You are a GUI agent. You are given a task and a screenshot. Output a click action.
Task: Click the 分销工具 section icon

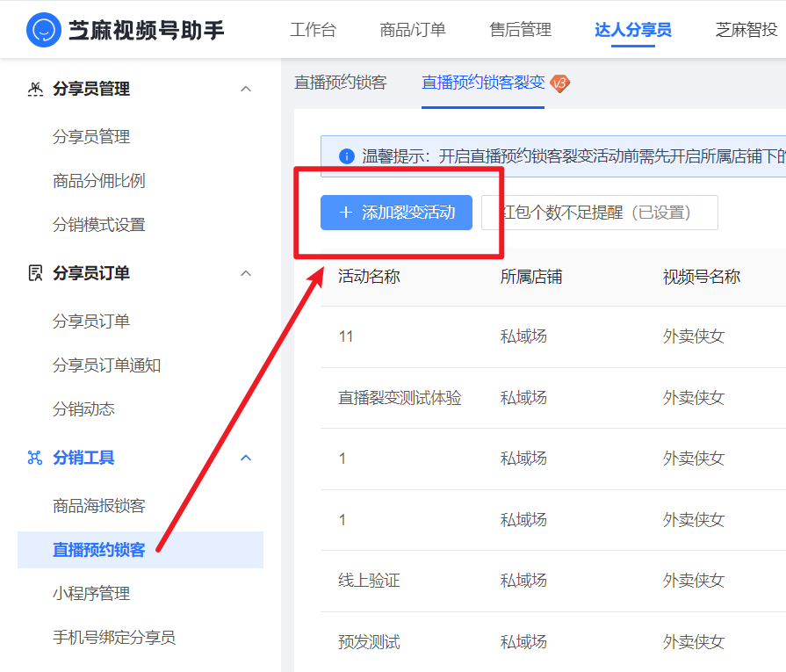[34, 458]
